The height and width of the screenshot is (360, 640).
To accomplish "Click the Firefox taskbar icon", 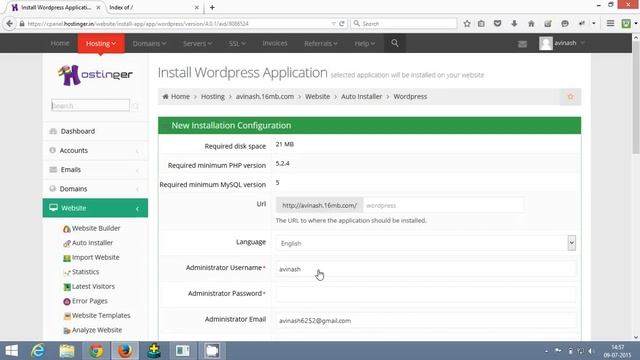I will point(125,351).
